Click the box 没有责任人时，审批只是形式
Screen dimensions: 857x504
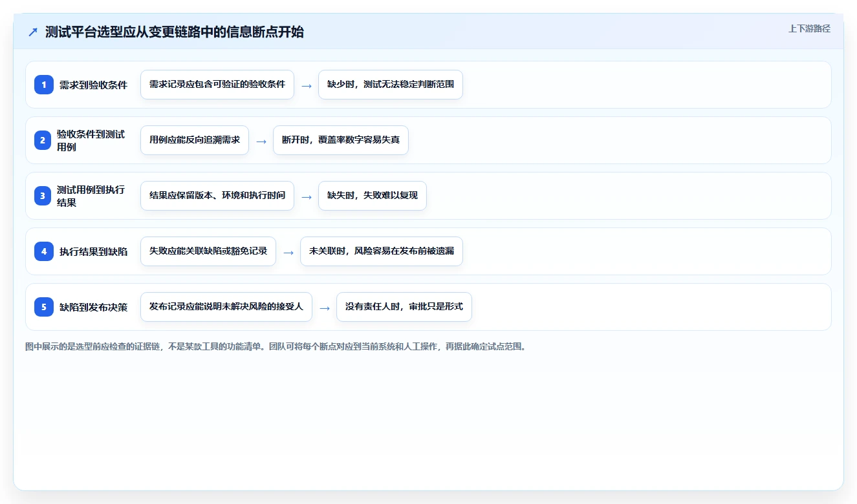(404, 307)
